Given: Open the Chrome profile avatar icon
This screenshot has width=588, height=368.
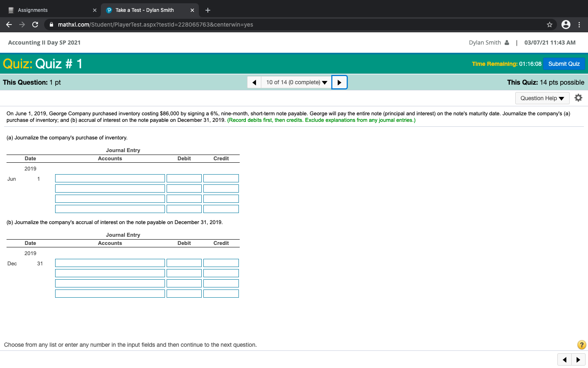Looking at the screenshot, I should click(566, 25).
